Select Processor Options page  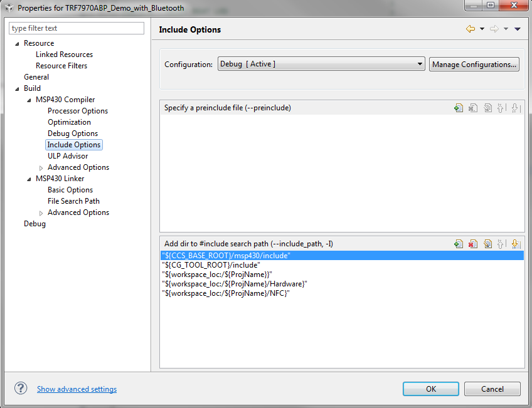[78, 111]
